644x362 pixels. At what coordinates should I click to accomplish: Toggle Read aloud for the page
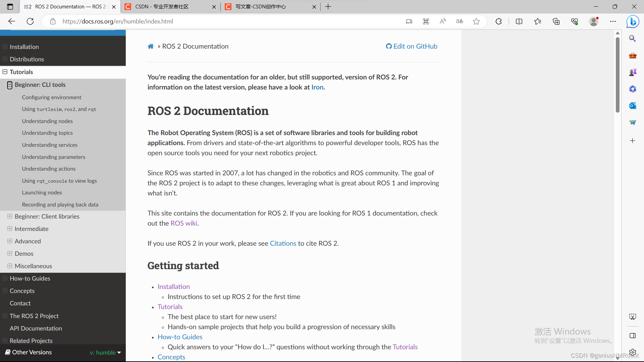442,21
